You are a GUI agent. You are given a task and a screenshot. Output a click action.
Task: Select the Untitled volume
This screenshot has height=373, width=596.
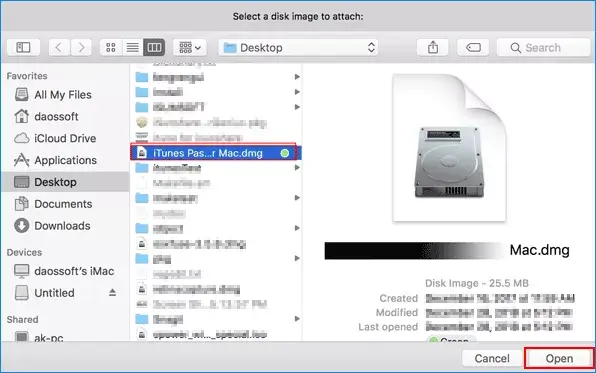point(54,293)
